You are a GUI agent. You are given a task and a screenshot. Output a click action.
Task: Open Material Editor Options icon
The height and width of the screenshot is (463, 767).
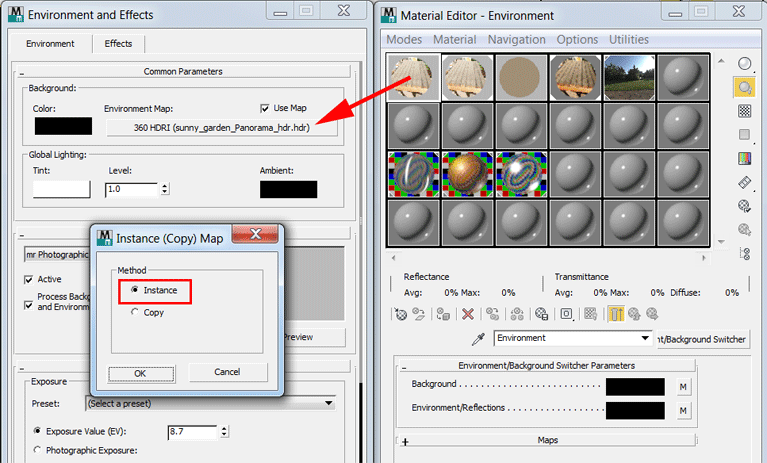(744, 206)
